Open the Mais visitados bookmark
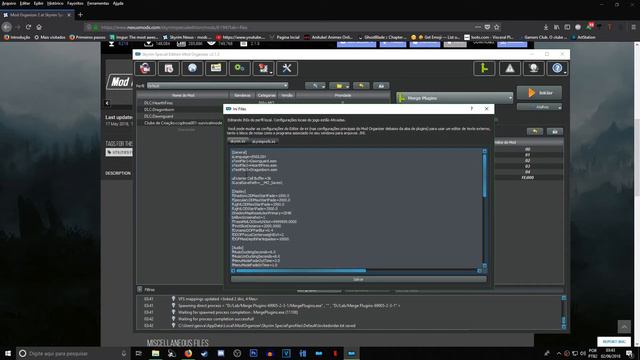640x360 pixels. tap(50, 37)
